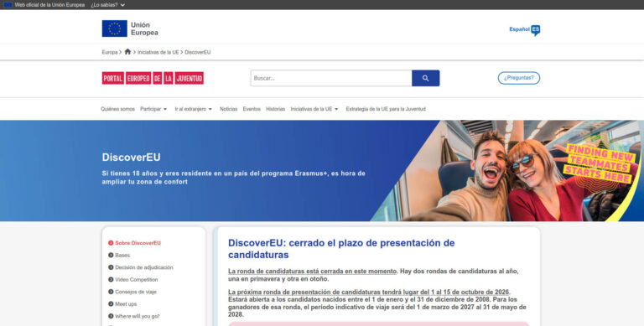Open the Quiénes somos menu item
The image size is (644, 326).
[118, 109]
